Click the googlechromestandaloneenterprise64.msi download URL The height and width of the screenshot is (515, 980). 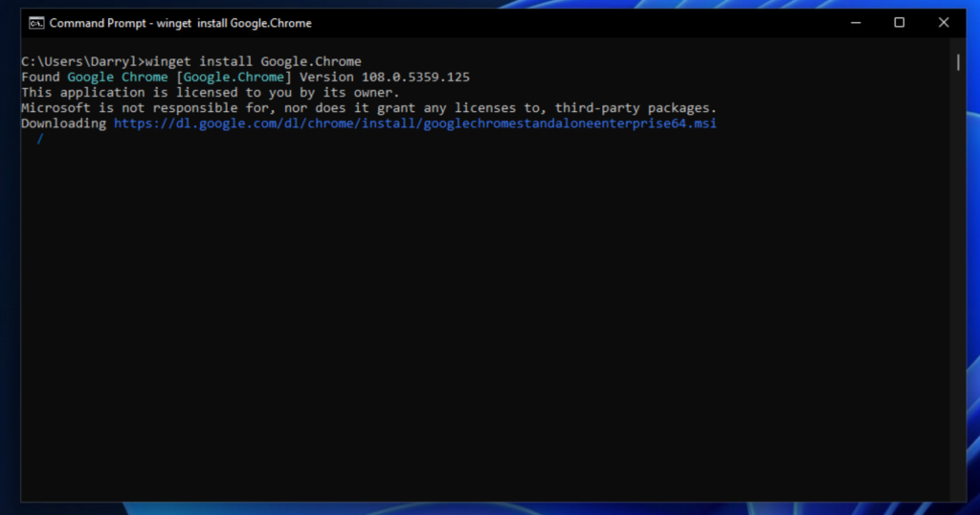pos(415,123)
